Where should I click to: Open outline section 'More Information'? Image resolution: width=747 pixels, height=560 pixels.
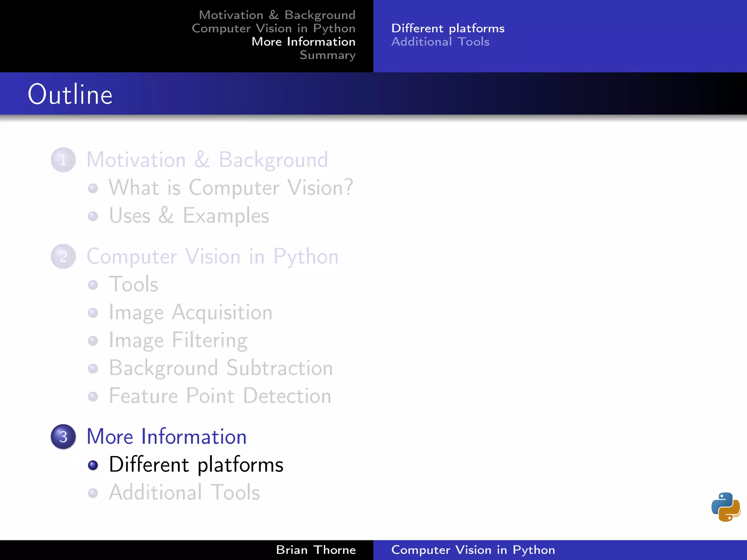click(x=167, y=436)
